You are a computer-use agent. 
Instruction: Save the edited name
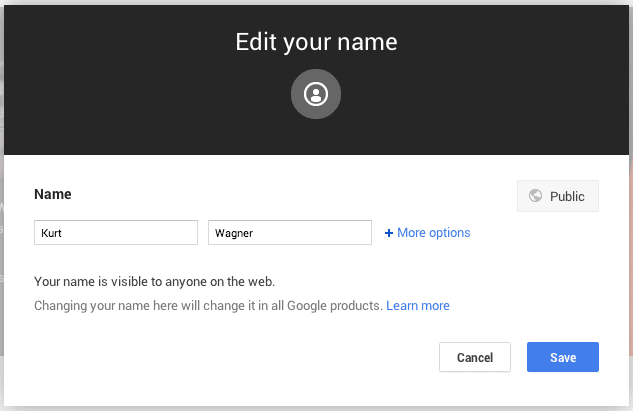click(563, 357)
